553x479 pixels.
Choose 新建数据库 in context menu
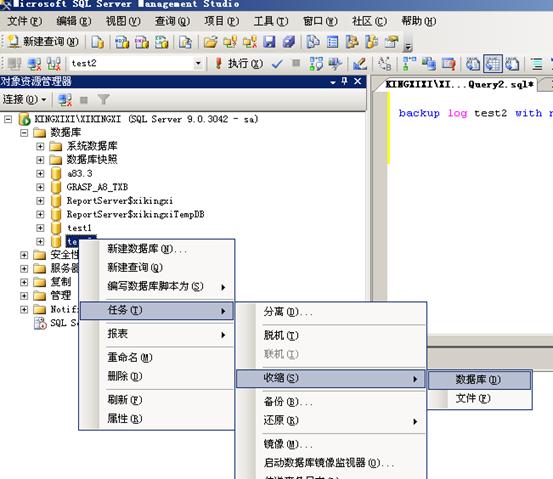tap(157, 249)
